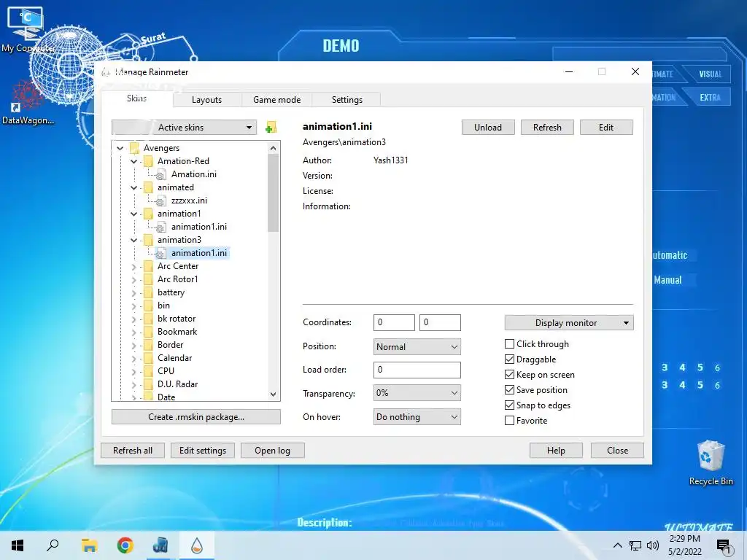The width and height of the screenshot is (747, 560).
Task: Click the Avengers folder icon
Action: (134, 148)
